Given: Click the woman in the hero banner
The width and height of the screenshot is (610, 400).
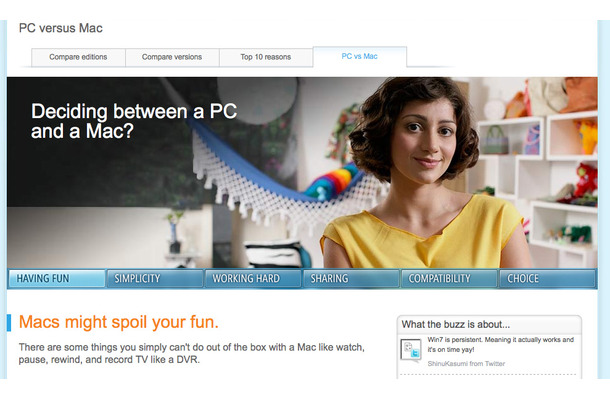Looking at the screenshot, I should pyautogui.click(x=422, y=173).
